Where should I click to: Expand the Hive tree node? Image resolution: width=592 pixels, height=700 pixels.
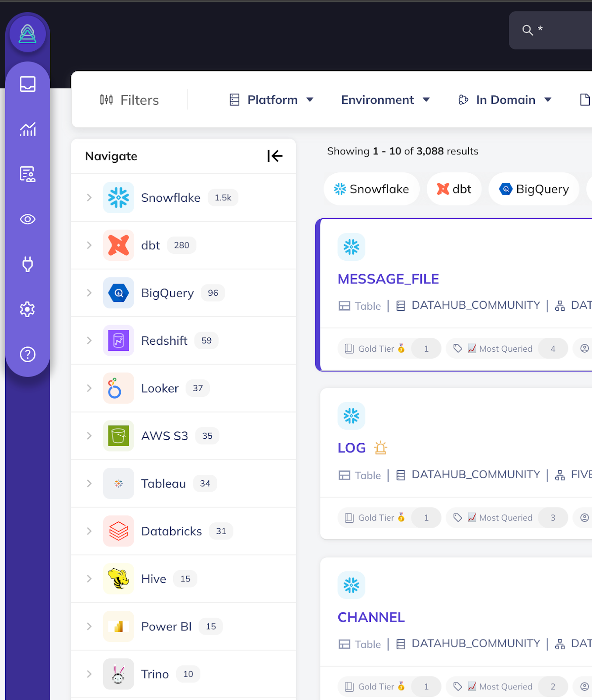click(89, 579)
